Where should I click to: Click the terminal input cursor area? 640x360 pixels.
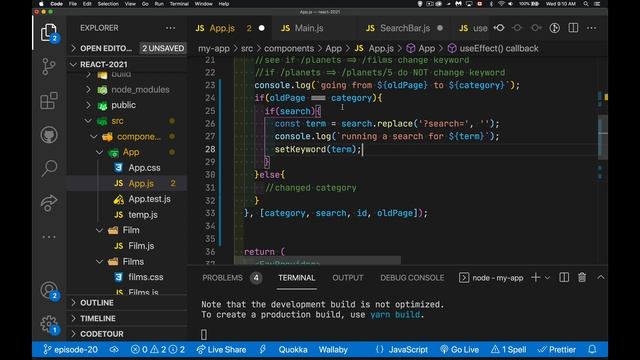204,335
